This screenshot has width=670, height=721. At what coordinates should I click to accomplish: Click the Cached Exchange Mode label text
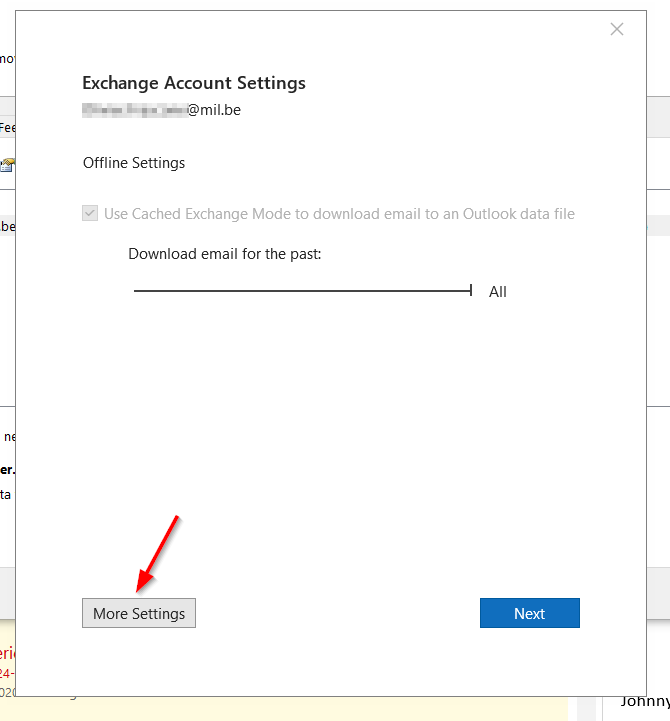click(339, 214)
